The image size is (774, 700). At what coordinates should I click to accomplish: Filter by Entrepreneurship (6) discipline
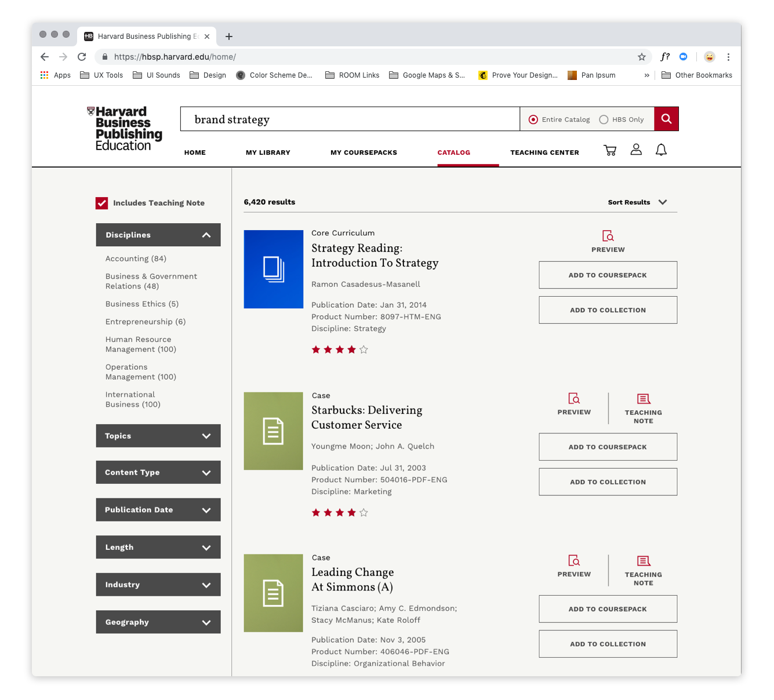(146, 322)
